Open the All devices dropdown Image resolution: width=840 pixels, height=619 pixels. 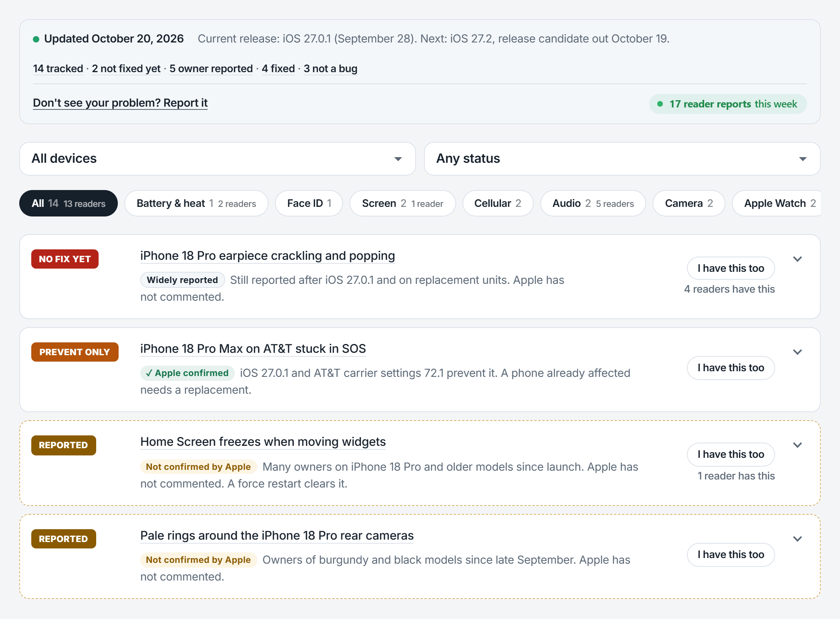coord(218,159)
